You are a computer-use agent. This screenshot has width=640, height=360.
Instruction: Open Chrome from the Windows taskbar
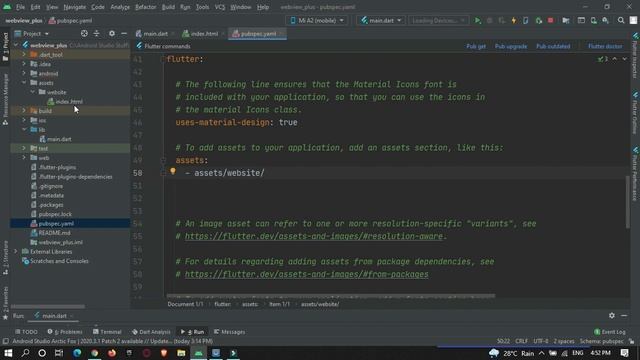(95, 353)
